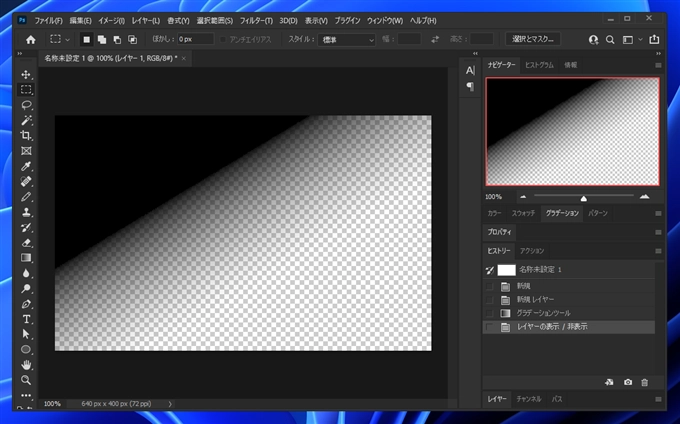
Task: Open the Navigator panel options menu
Action: click(x=658, y=64)
